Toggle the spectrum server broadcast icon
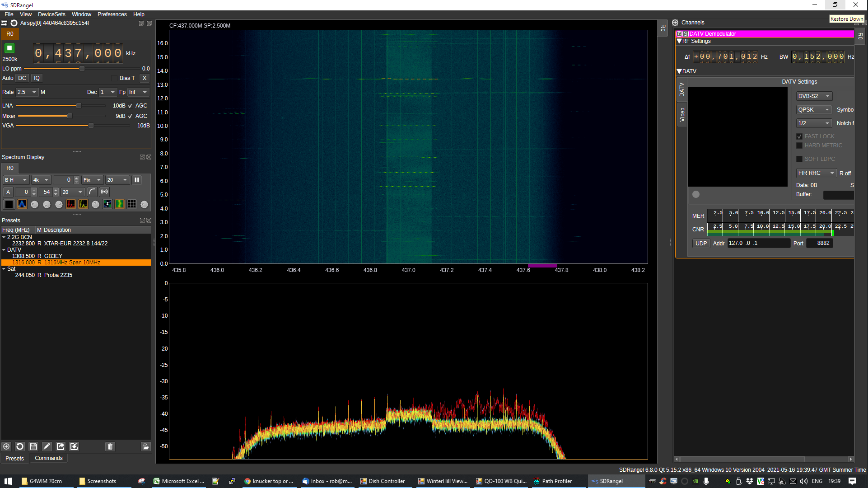Viewport: 868px width, 488px height. coord(104,192)
